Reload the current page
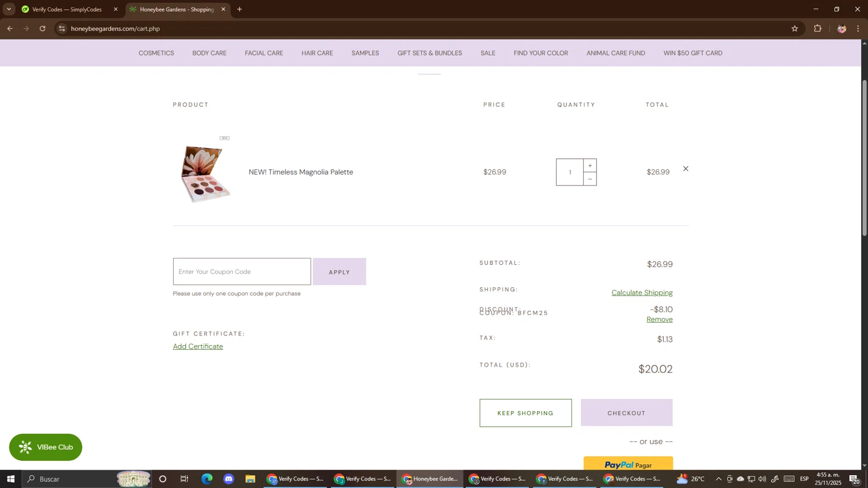 tap(42, 28)
